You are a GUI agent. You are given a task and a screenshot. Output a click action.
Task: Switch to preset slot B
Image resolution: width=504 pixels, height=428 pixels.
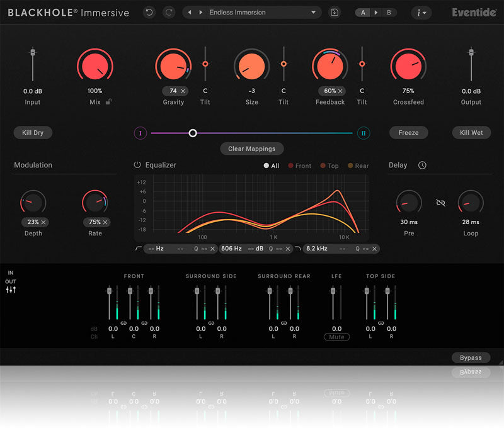(x=389, y=13)
